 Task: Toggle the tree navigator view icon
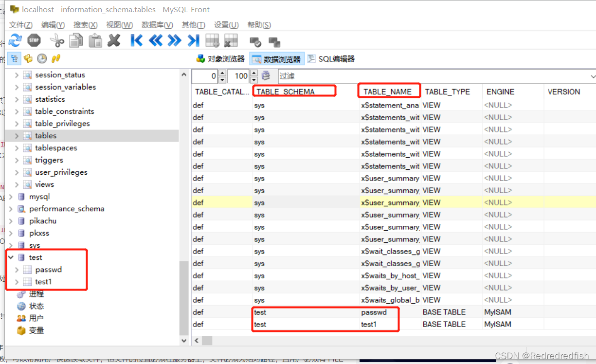(14, 58)
